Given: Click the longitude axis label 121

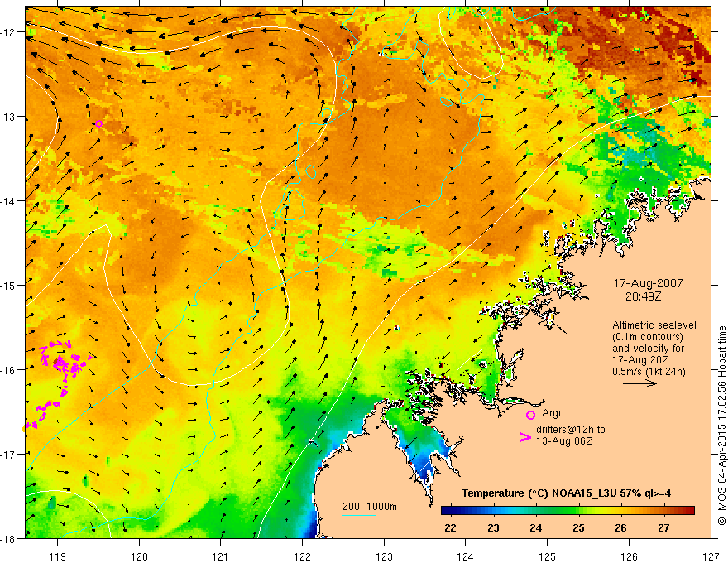Looking at the screenshot, I should coord(221,556).
